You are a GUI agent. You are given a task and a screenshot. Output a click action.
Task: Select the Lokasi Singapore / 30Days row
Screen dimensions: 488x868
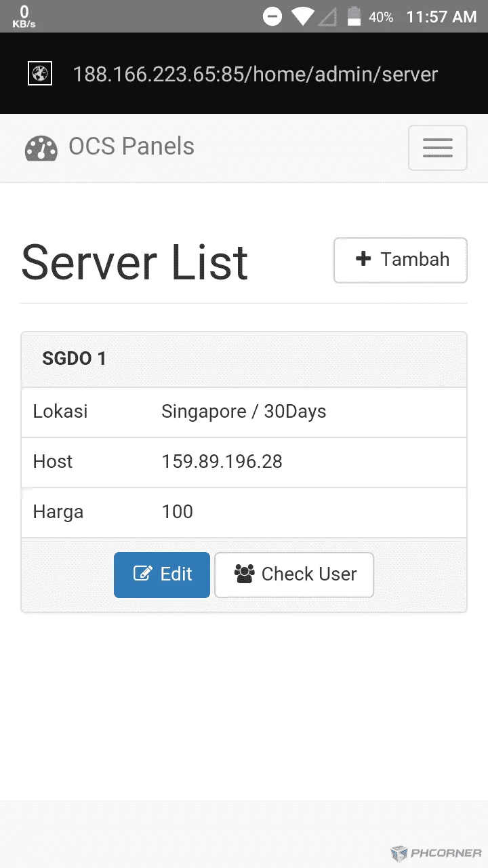pos(244,412)
